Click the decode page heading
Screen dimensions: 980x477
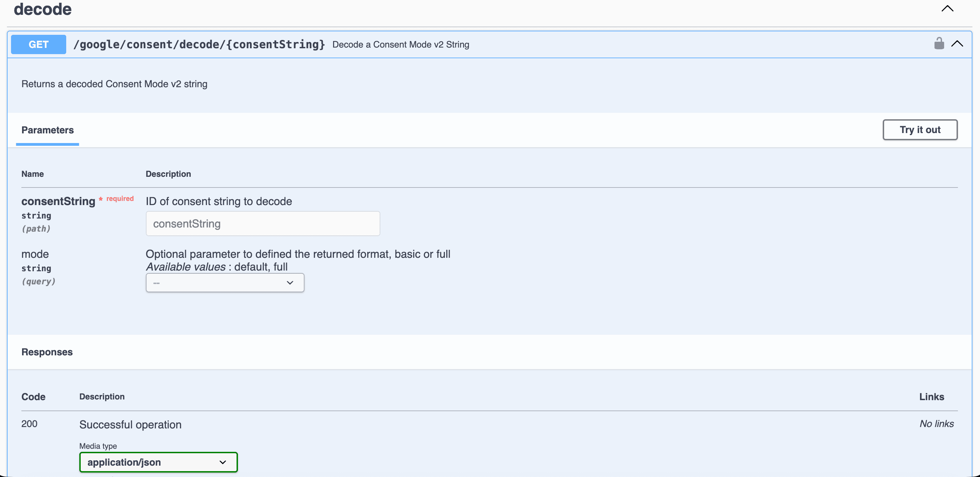coord(42,9)
